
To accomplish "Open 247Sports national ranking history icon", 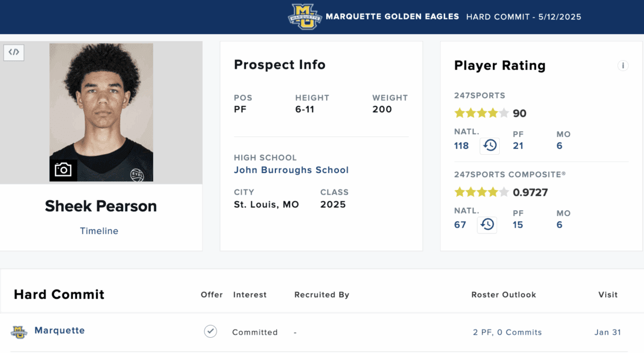I will [x=490, y=146].
